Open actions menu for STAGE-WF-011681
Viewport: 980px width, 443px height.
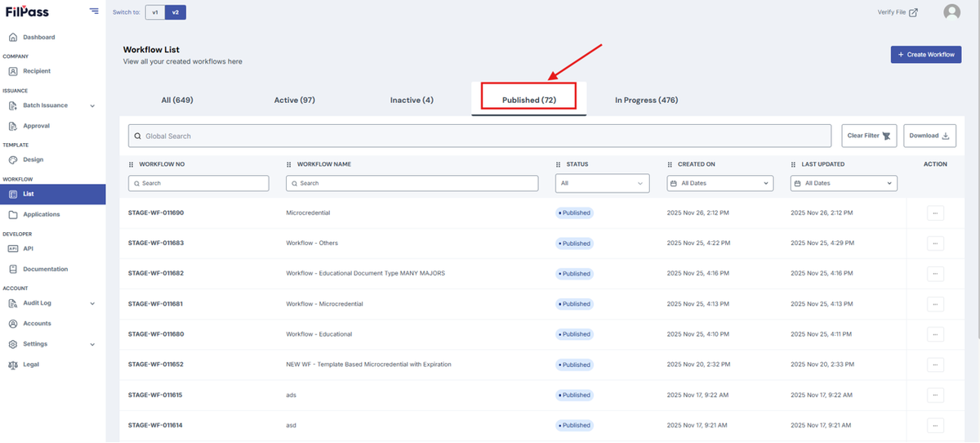click(x=935, y=304)
